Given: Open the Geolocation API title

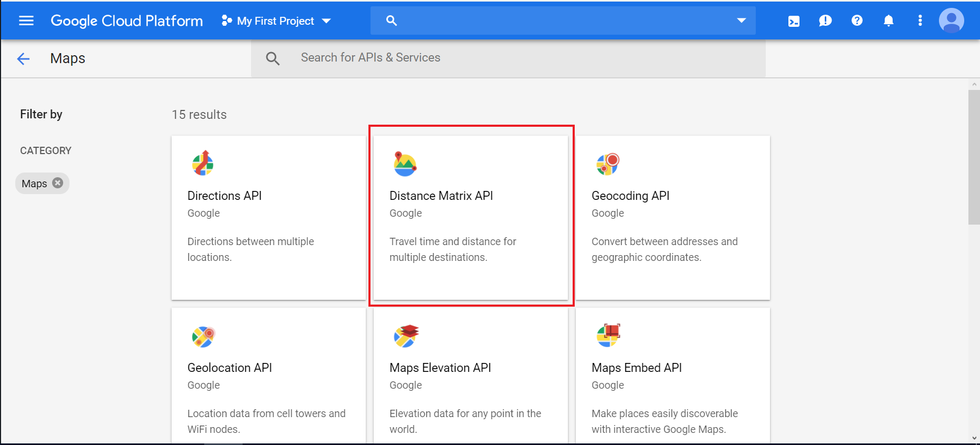Looking at the screenshot, I should pyautogui.click(x=229, y=368).
